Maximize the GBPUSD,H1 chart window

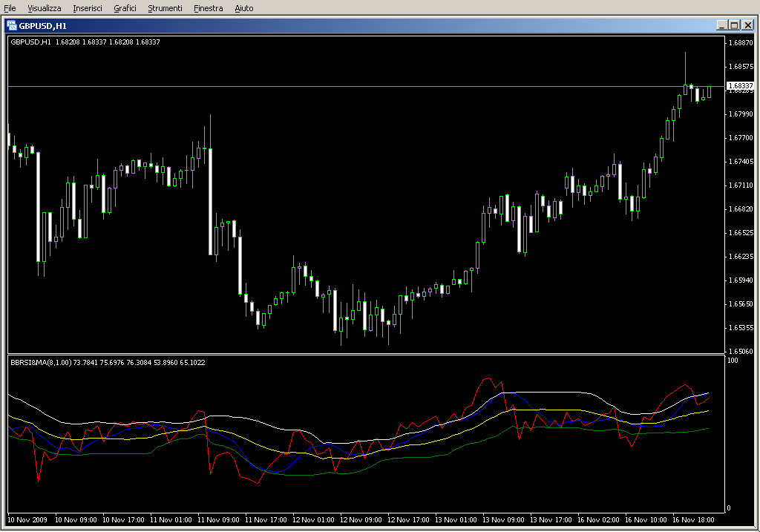coord(734,25)
